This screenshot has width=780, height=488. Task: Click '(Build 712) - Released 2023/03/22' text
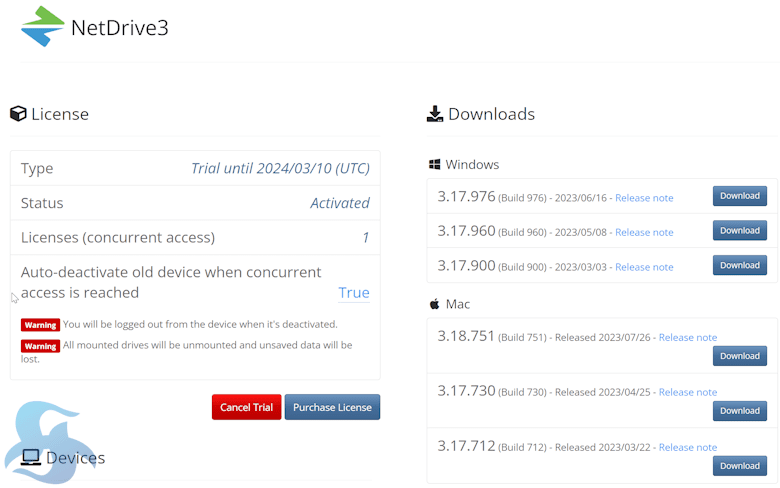tap(574, 447)
